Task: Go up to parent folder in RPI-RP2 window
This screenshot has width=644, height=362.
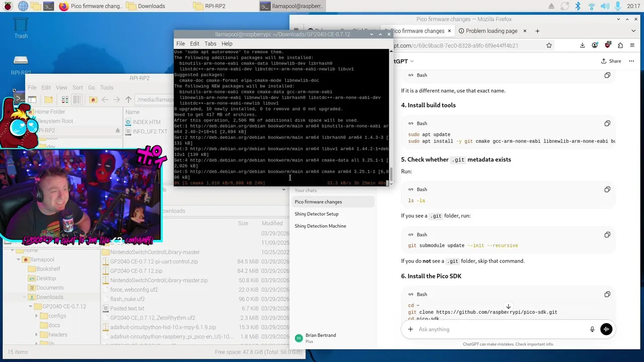Action: (x=128, y=100)
